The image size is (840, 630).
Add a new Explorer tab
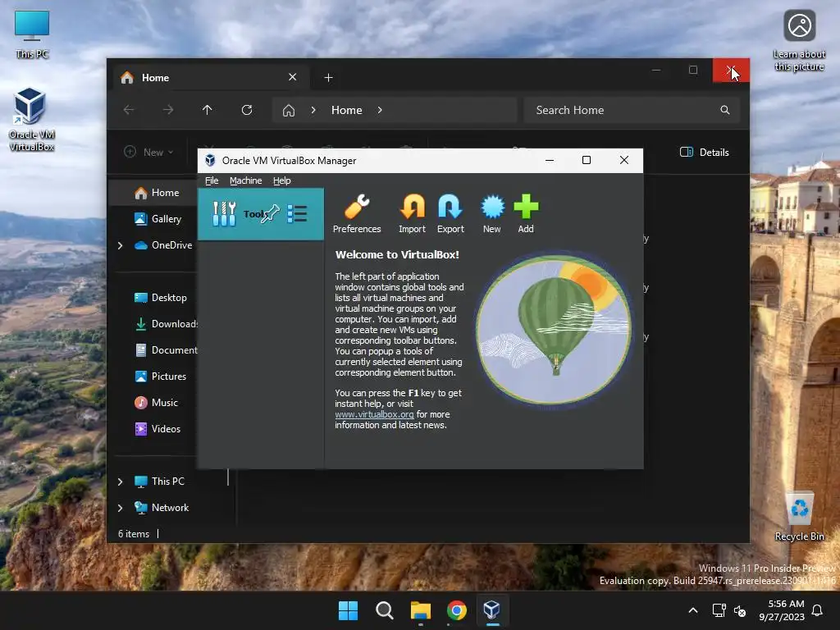point(328,78)
